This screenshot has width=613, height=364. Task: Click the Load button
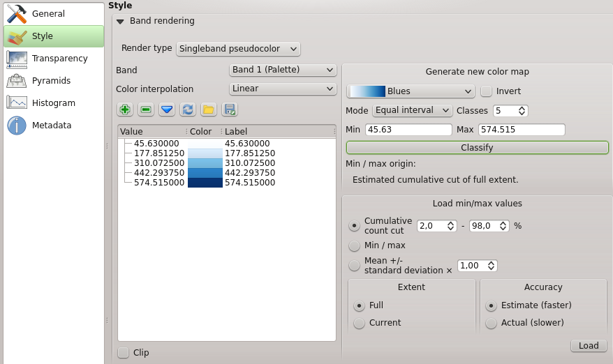589,346
